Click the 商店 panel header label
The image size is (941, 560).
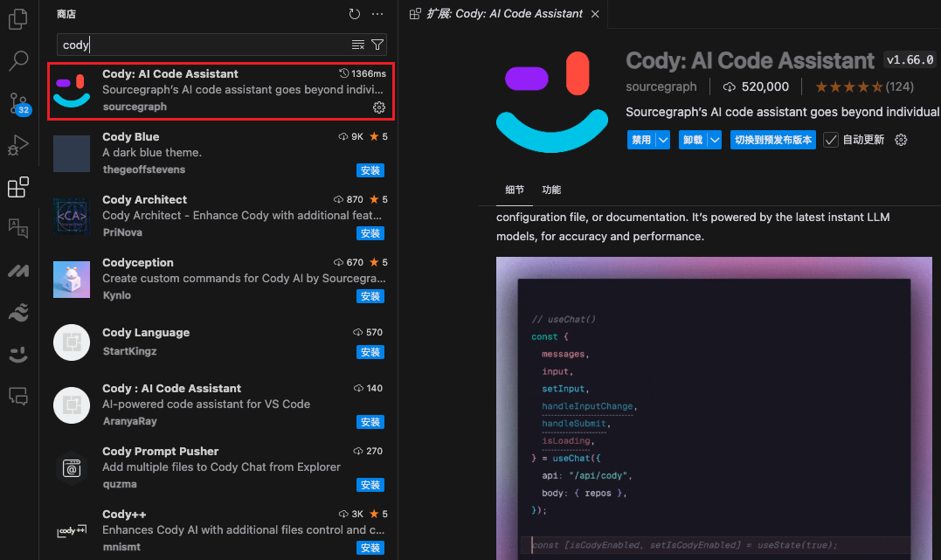(66, 14)
